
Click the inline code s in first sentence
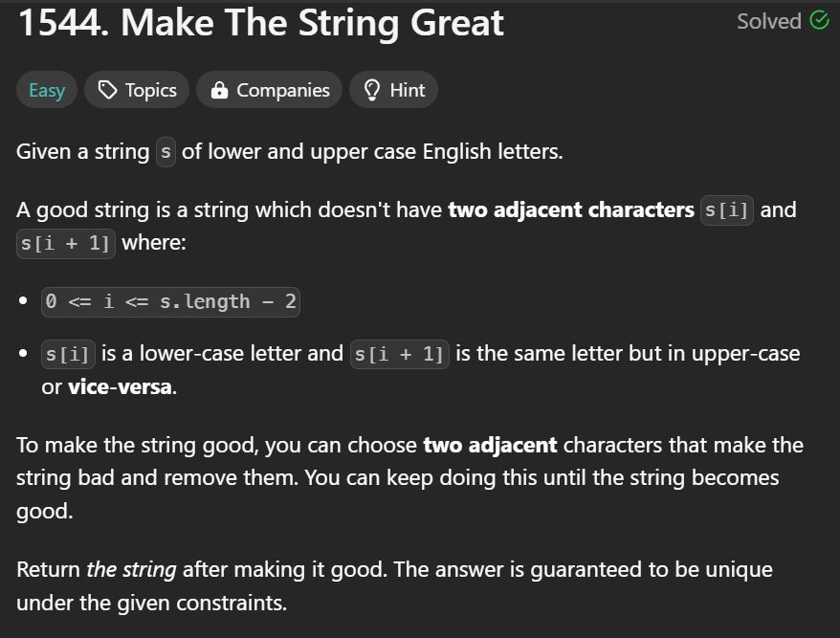click(x=166, y=152)
